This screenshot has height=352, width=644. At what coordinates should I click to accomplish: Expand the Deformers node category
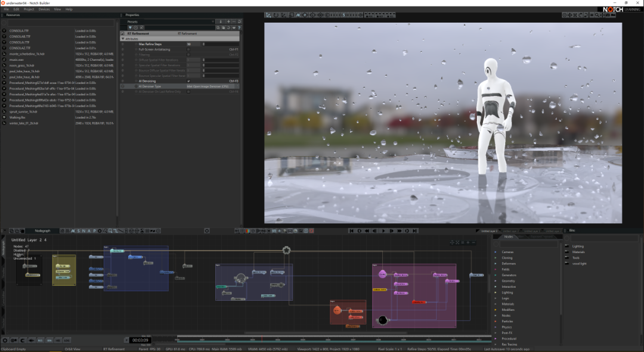[496, 263]
